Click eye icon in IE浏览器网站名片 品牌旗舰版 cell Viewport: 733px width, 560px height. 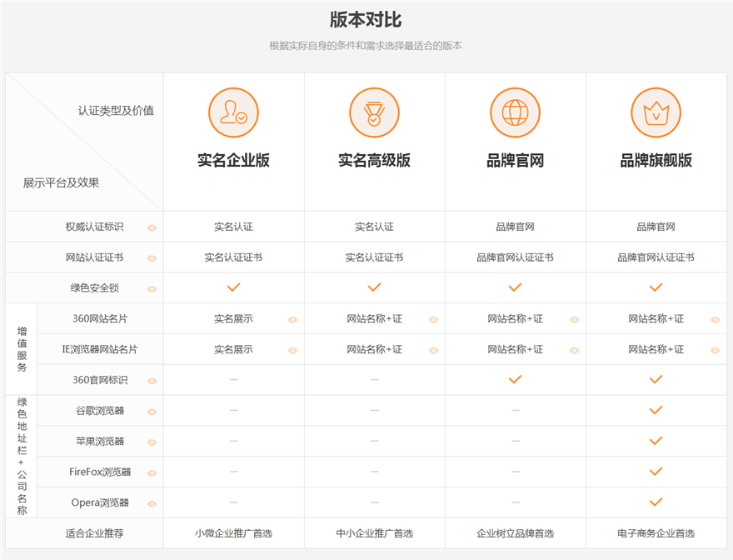pyautogui.click(x=716, y=350)
